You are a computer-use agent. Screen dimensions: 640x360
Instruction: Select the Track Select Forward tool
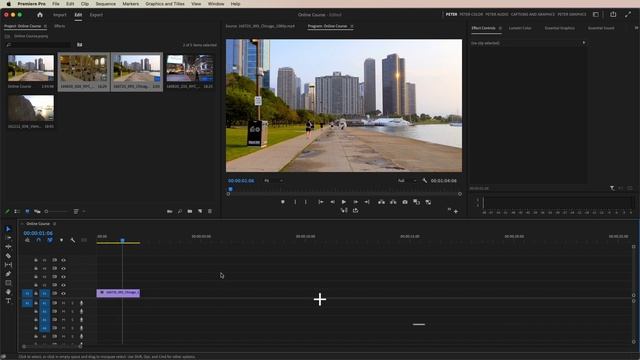[x=8, y=238]
